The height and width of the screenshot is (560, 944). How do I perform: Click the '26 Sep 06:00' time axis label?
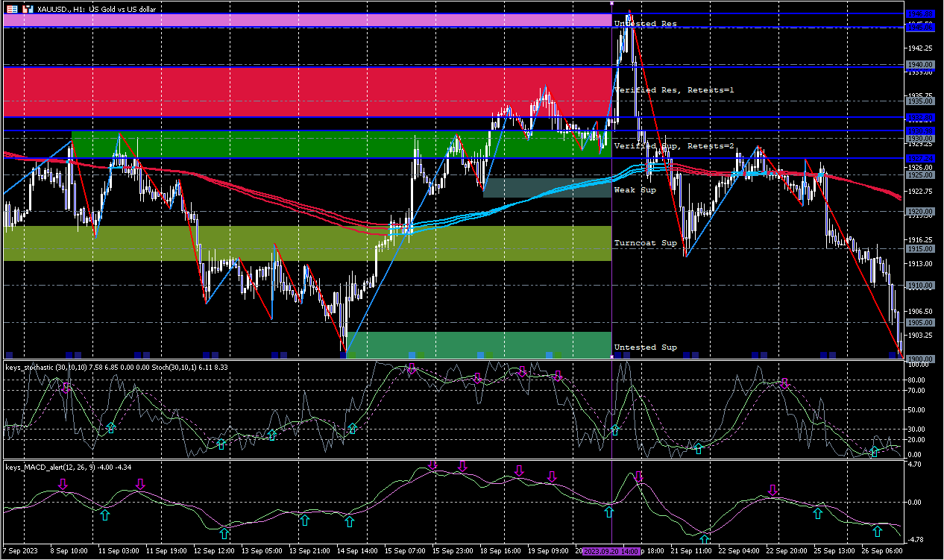(883, 551)
